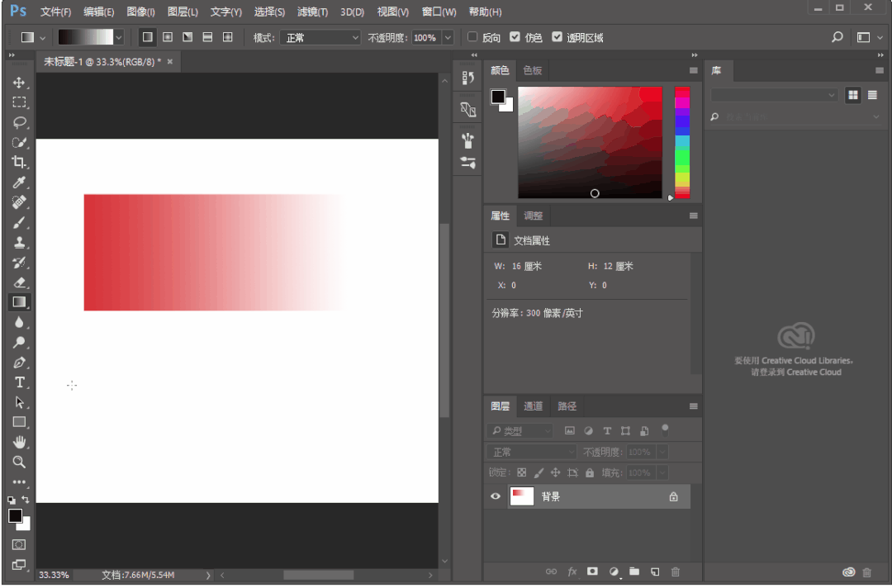The width and height of the screenshot is (892, 588).
Task: Select the Crop tool
Action: point(19,162)
